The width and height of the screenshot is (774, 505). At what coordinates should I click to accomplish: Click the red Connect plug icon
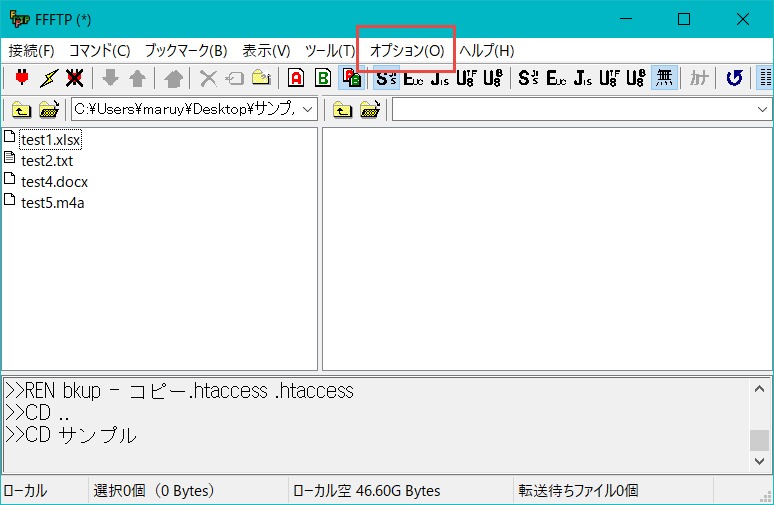pos(21,78)
